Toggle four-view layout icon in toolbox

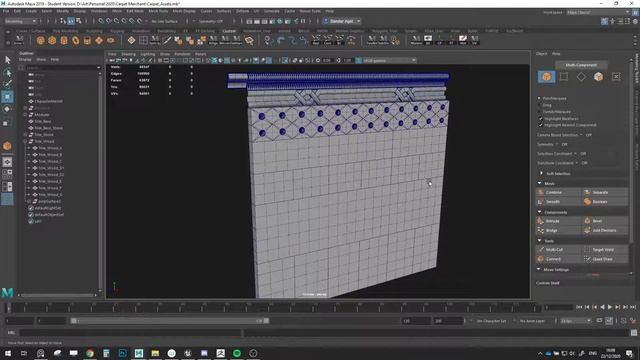click(x=7, y=174)
